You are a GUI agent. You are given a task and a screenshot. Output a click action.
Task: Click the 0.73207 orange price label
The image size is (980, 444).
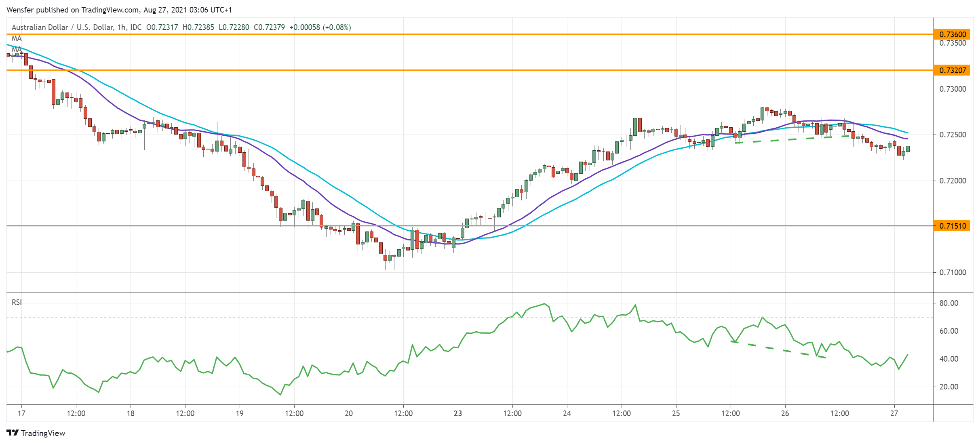click(x=952, y=70)
